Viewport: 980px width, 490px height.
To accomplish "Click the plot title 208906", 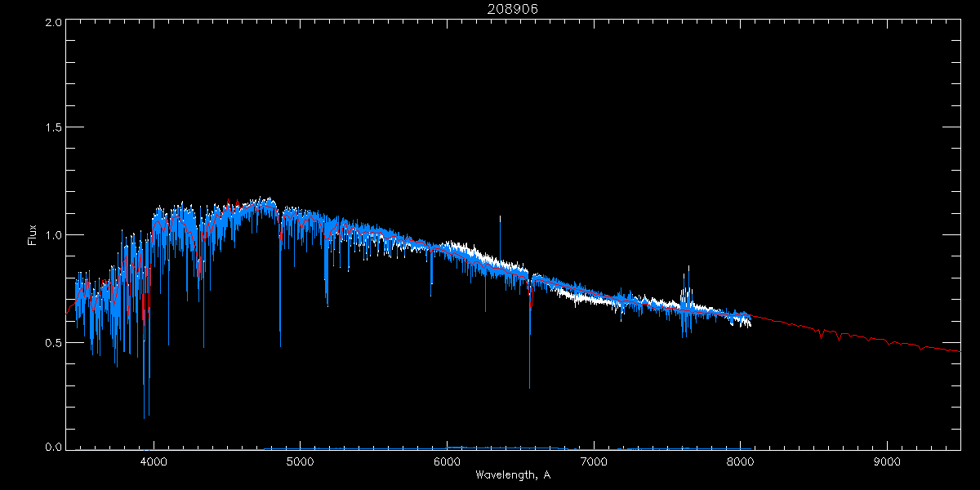I will pos(513,9).
